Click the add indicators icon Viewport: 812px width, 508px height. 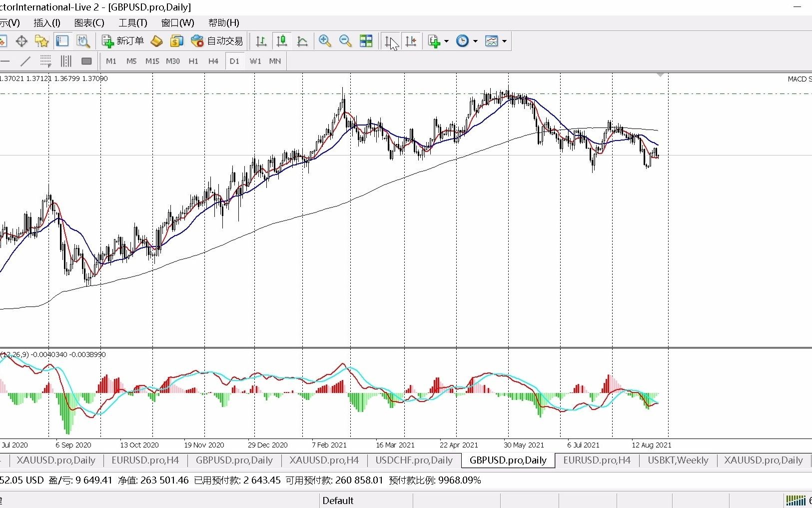434,41
